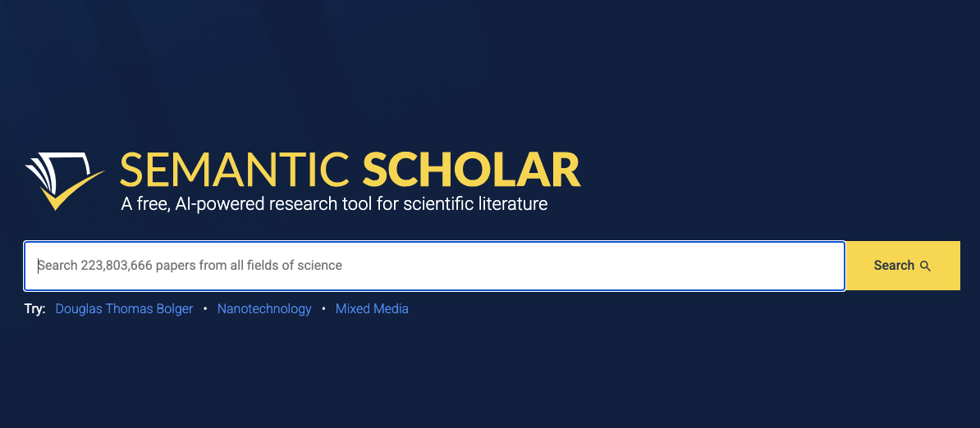The image size is (980, 428).
Task: Click the "223,803,666 papers" placeholder text
Action: pos(140,266)
